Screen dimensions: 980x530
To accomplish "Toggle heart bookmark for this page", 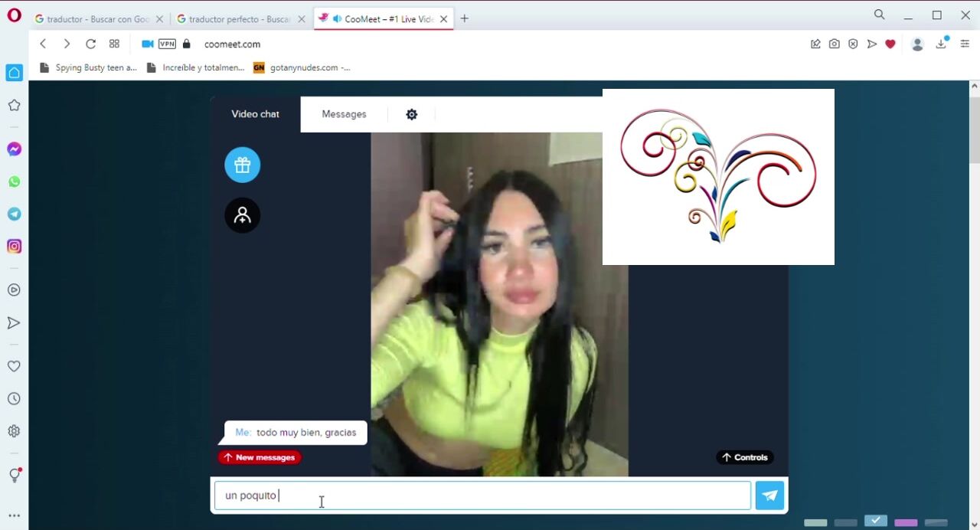I will tap(890, 44).
